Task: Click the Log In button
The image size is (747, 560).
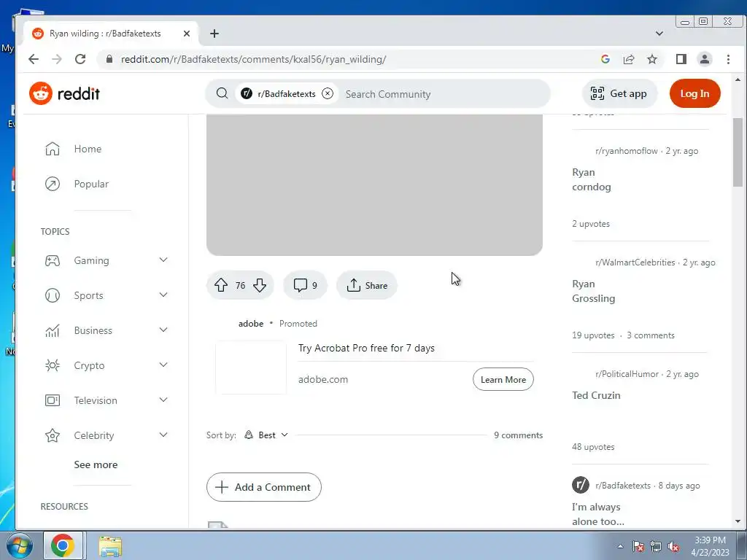Action: [694, 93]
